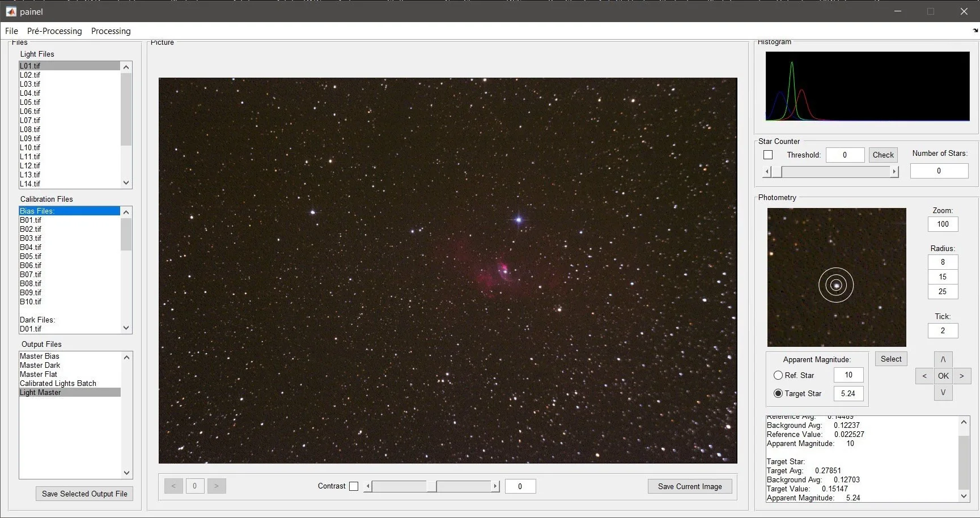The width and height of the screenshot is (980, 518).
Task: Enable the Star Counter threshold checkbox
Action: [768, 155]
